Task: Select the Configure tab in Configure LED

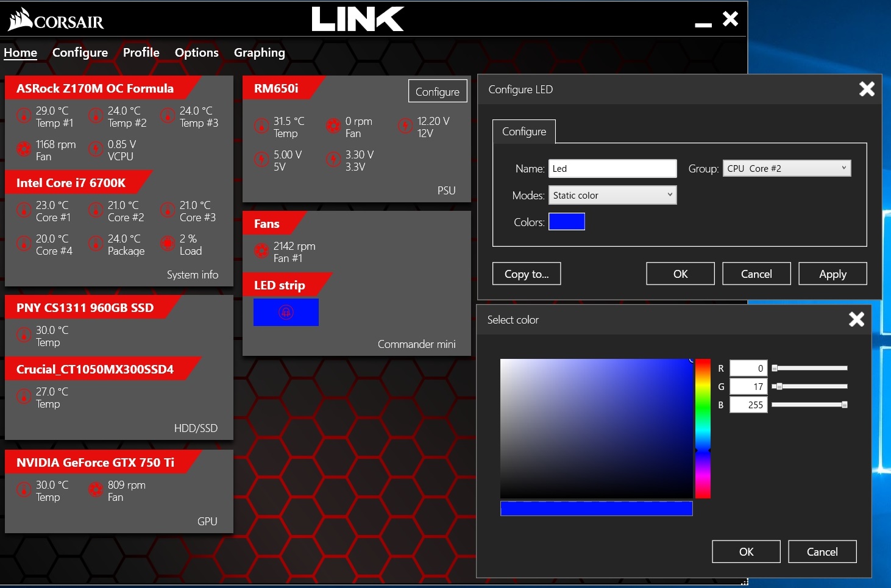Action: click(x=524, y=132)
